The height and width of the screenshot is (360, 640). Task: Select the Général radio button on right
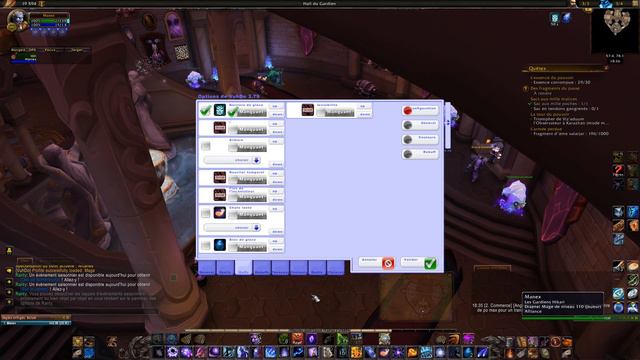[407, 125]
